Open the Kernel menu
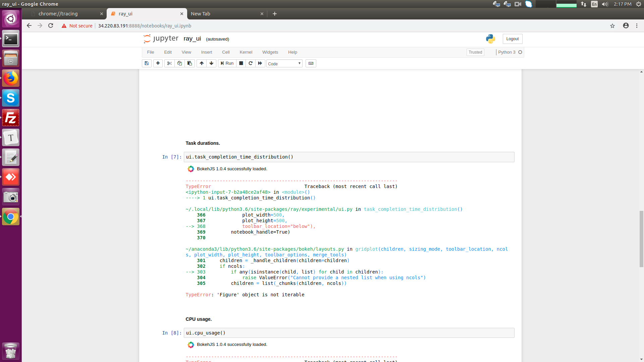The image size is (644, 362). (x=246, y=52)
